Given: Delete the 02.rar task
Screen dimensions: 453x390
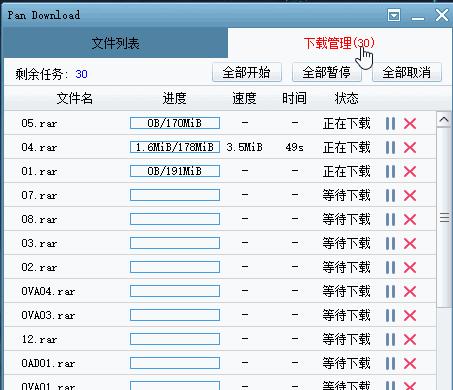Looking at the screenshot, I should pos(410,268).
